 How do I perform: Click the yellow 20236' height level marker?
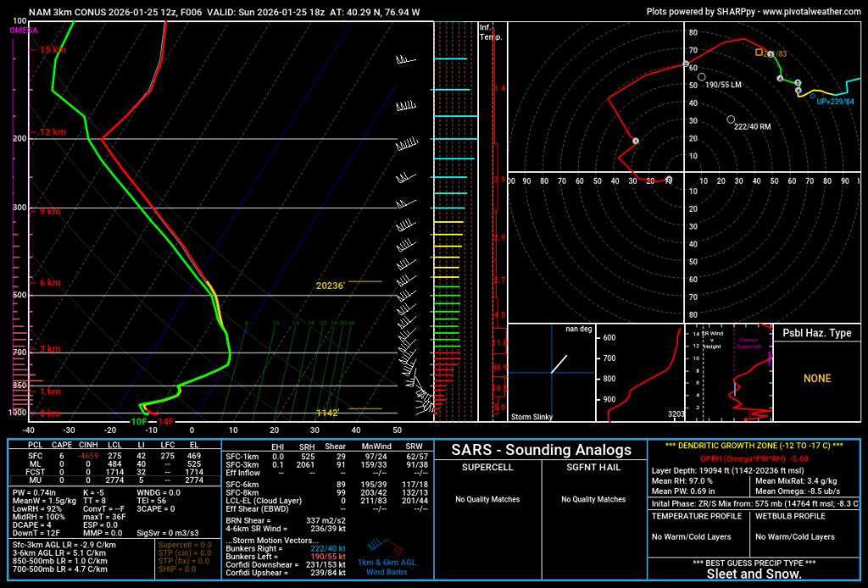(331, 286)
